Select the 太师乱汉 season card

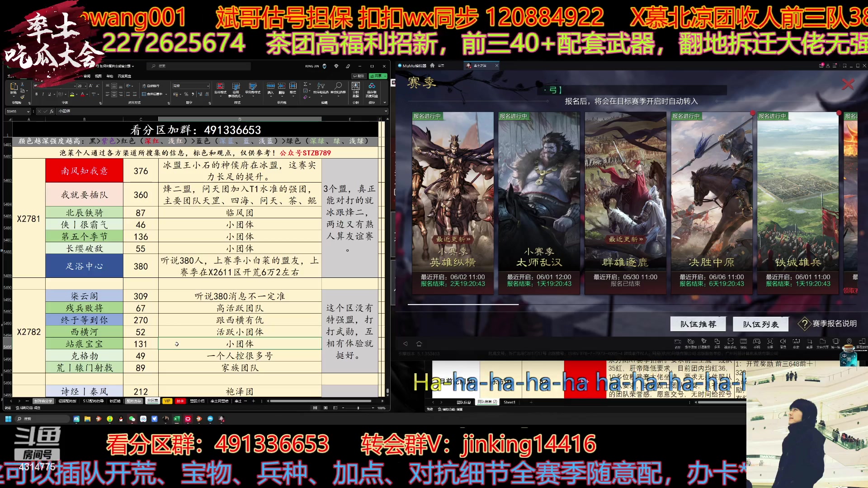click(x=539, y=203)
